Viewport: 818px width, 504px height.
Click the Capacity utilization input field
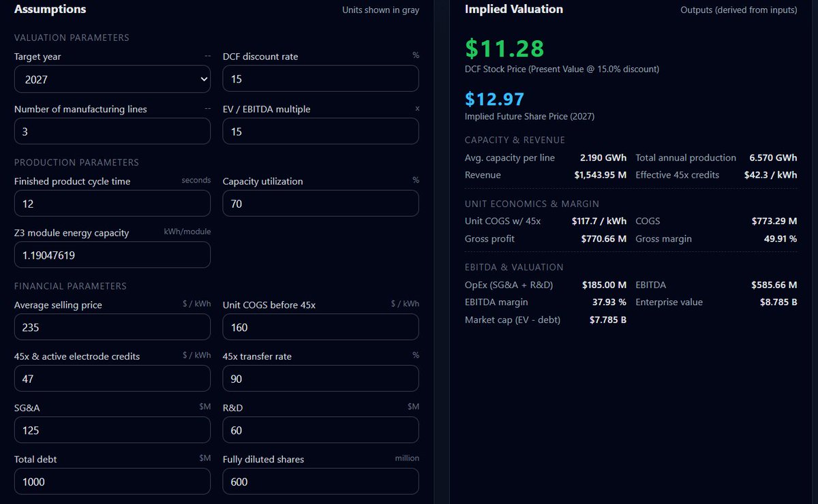pos(321,204)
